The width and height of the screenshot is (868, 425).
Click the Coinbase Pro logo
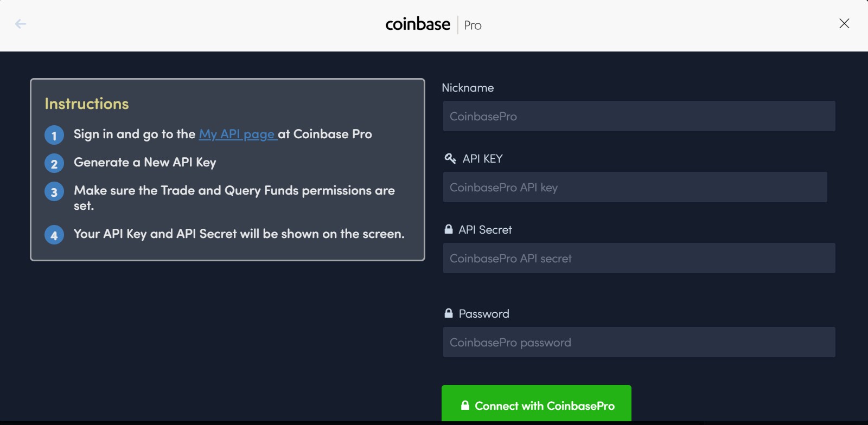433,24
